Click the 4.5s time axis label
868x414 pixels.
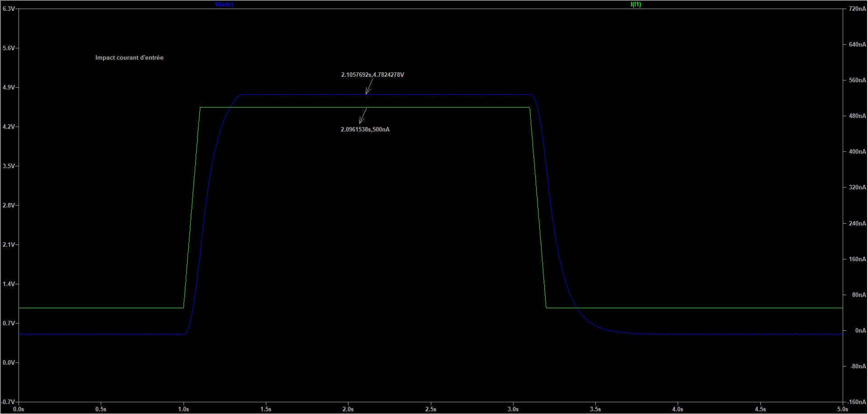(760, 409)
